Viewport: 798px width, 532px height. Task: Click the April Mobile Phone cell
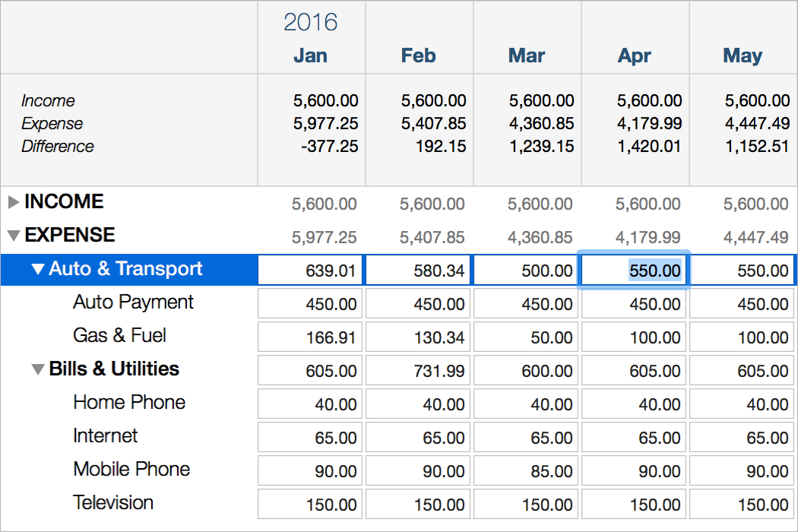(x=633, y=470)
